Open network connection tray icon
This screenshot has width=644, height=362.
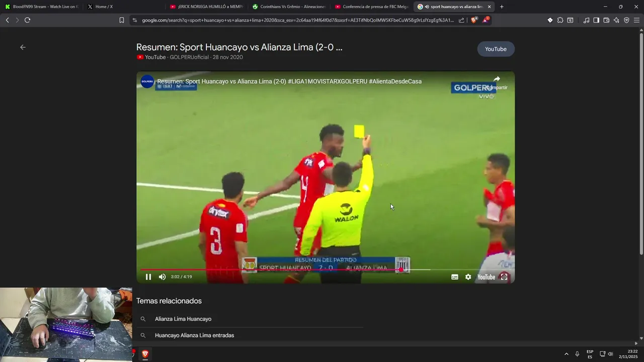tap(602, 354)
